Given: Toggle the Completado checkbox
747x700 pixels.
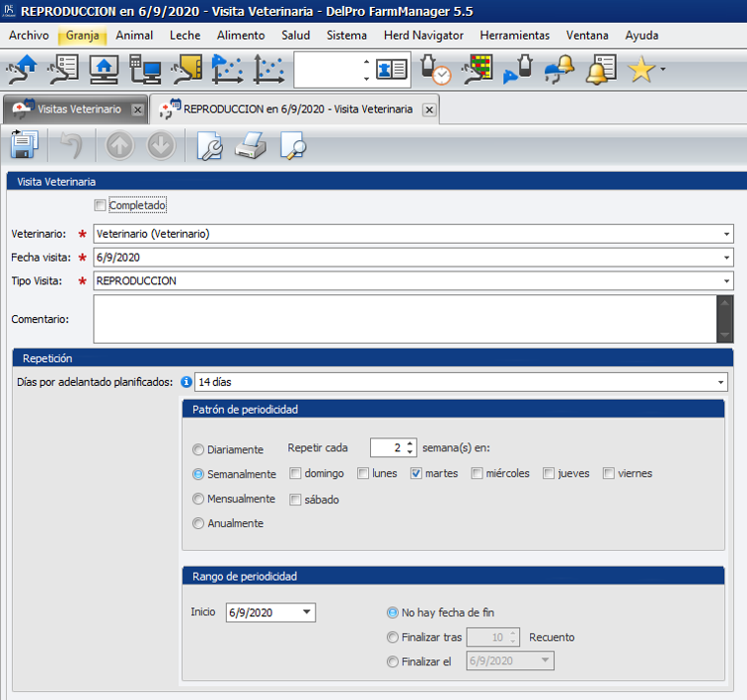Looking at the screenshot, I should (x=100, y=205).
